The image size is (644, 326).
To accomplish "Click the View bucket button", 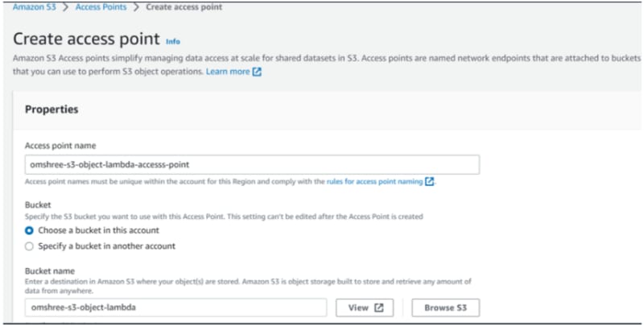I will 365,307.
